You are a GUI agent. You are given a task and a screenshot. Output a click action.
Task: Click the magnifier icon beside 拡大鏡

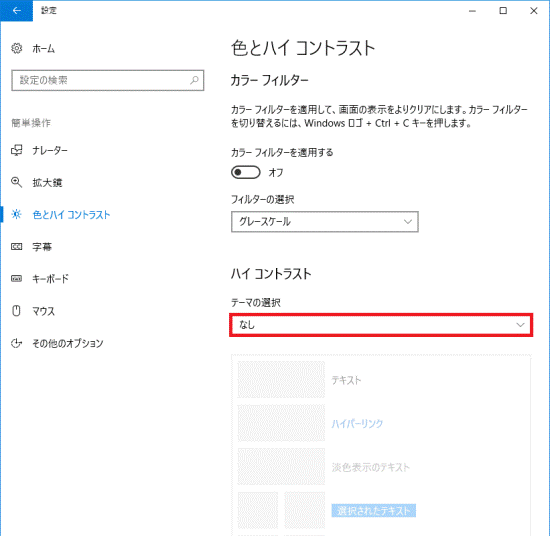[16, 182]
